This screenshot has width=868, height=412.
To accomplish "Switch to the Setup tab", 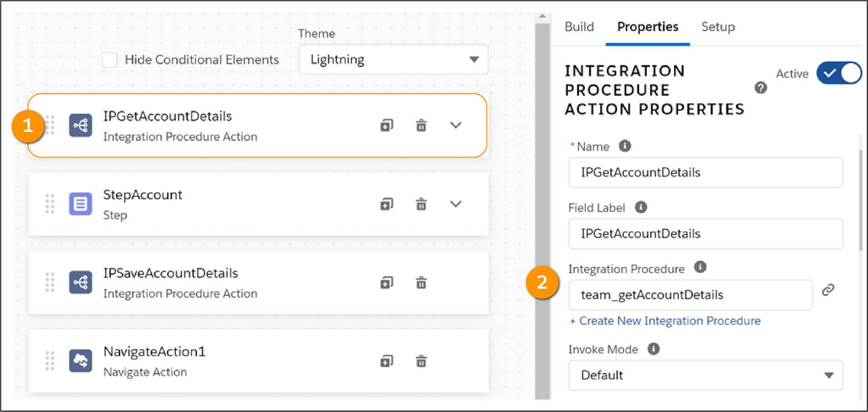I will pos(718,27).
